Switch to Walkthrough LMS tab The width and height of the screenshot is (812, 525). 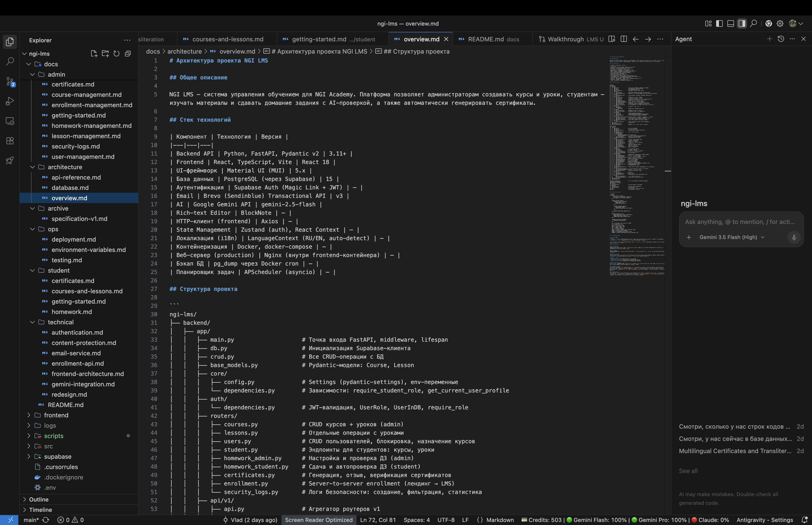tap(571, 39)
